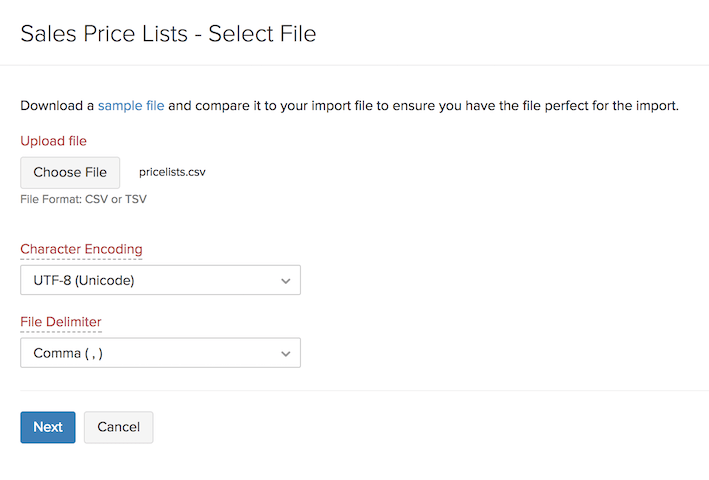
Task: Cancel the price list import
Action: tap(118, 427)
